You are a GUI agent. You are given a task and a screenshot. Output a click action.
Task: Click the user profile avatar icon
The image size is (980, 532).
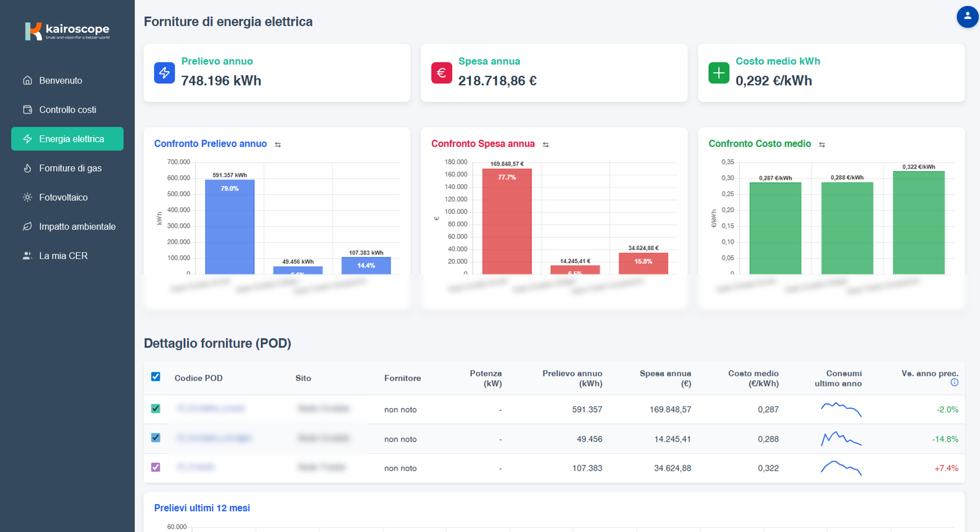coord(967,17)
